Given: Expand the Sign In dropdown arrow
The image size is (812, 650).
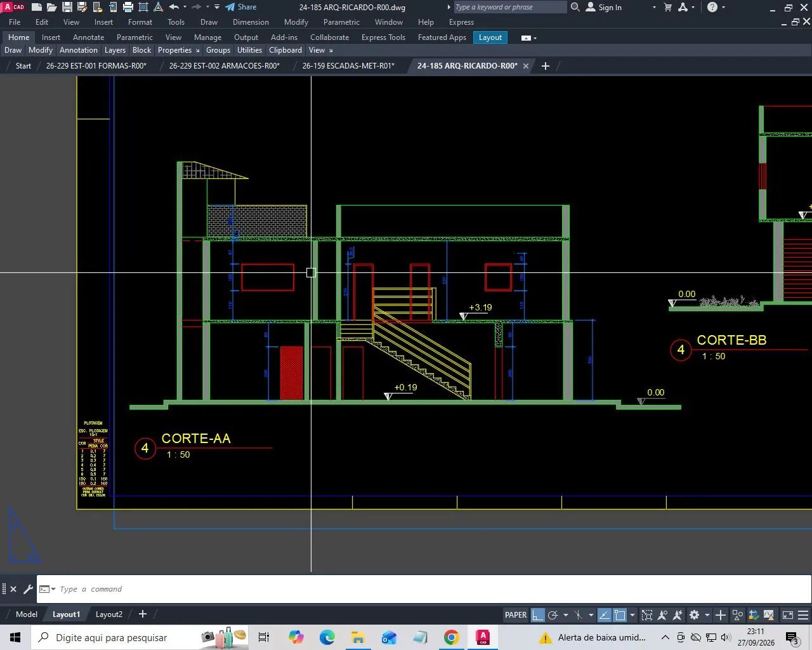Looking at the screenshot, I should pyautogui.click(x=654, y=7).
